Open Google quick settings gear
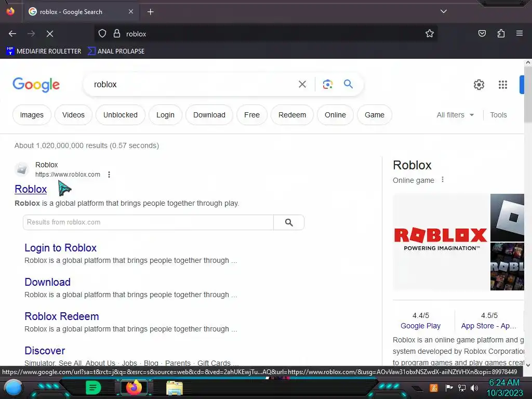Screen dimensions: 532x399 click(x=478, y=85)
